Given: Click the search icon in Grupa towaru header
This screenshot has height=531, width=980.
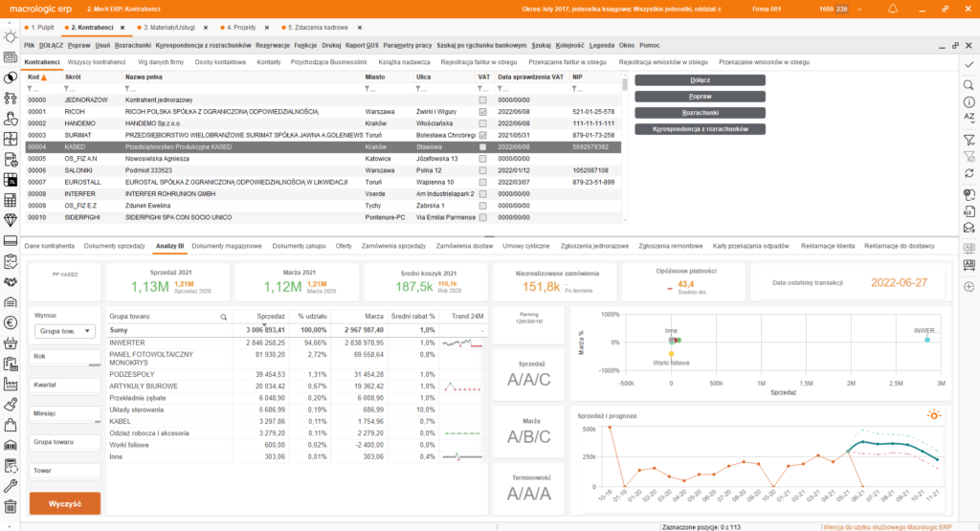Looking at the screenshot, I should point(224,315).
